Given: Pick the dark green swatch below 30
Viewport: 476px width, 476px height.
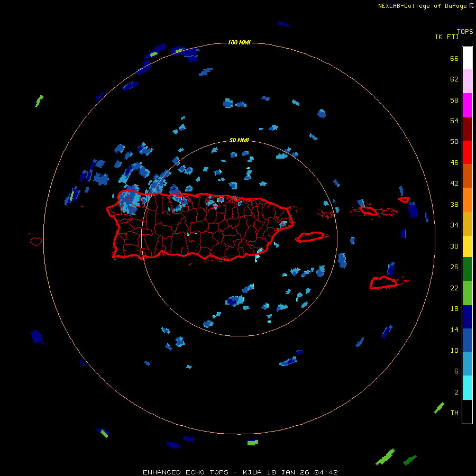Looking at the screenshot, I should (x=467, y=269).
